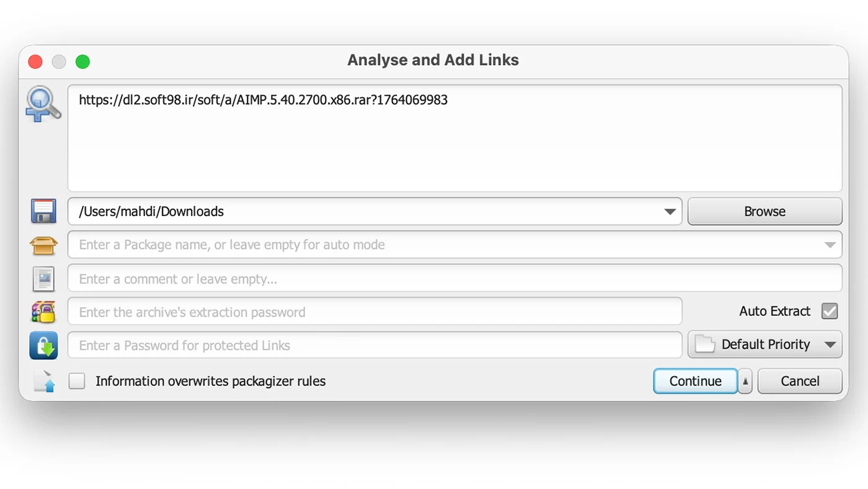Cancel the Add Links dialog
Screen dimensions: 868x489
800,382
